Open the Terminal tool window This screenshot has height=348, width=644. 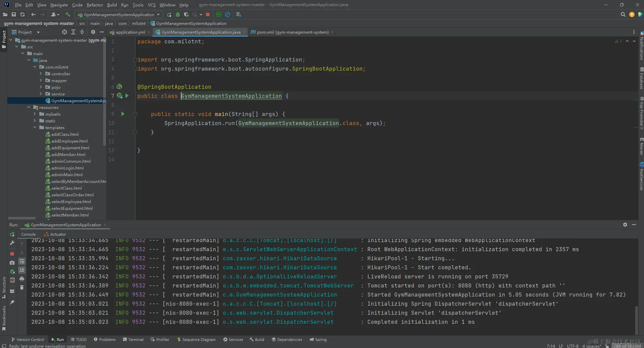[x=133, y=340]
